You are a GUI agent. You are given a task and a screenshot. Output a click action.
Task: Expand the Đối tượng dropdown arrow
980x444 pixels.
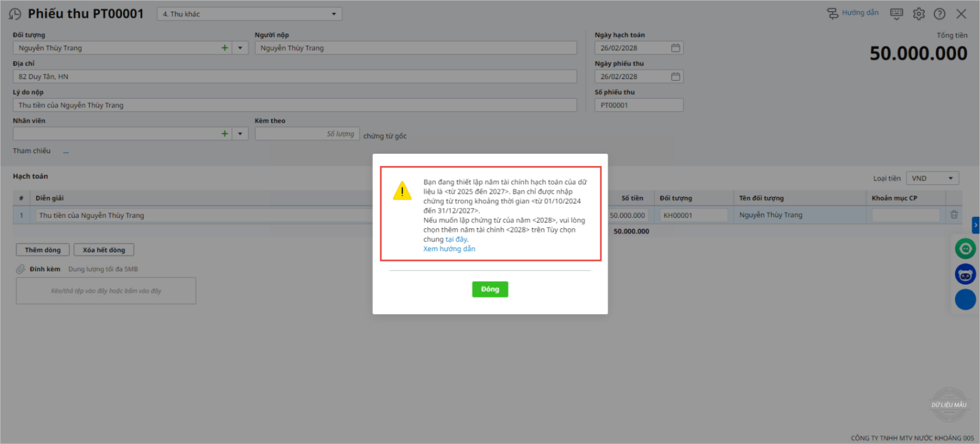point(240,48)
